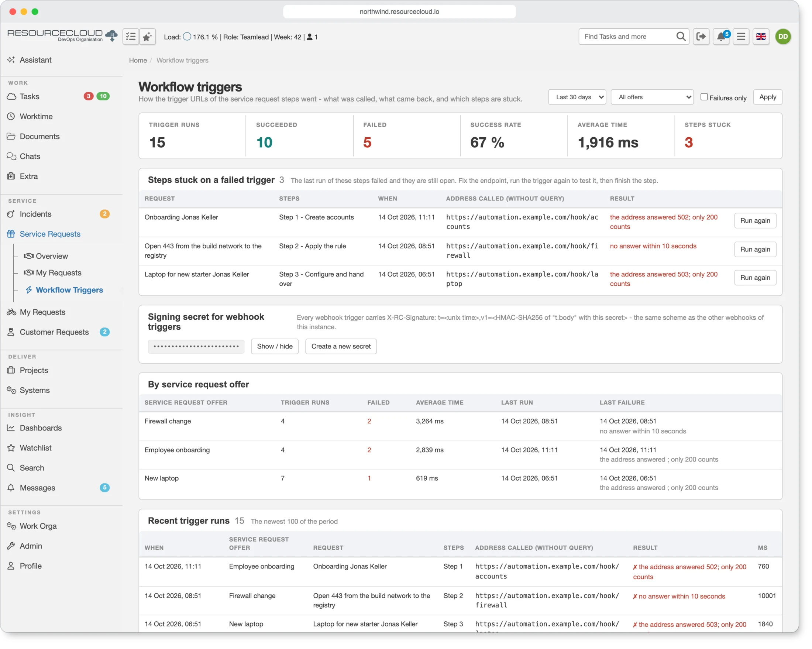Open Documents in the sidebar
Screen dimensions: 812x649
(39, 136)
